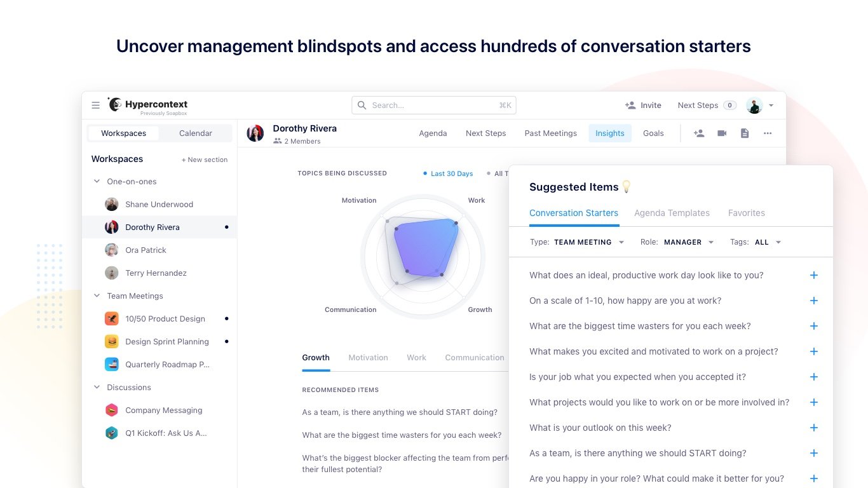Click the Q1 Kickoff hexagon icon
Screen dimensions: 868x488
point(112,433)
